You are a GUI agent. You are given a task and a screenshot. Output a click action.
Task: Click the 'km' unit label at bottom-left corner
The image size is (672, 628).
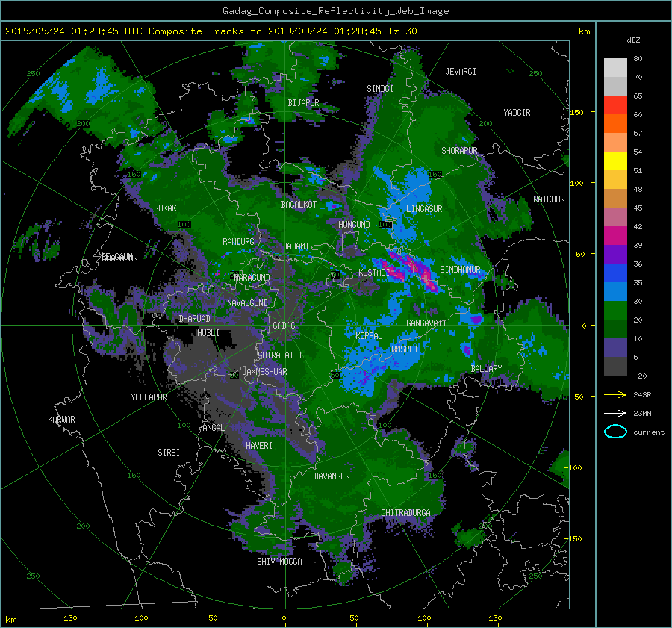[10, 620]
